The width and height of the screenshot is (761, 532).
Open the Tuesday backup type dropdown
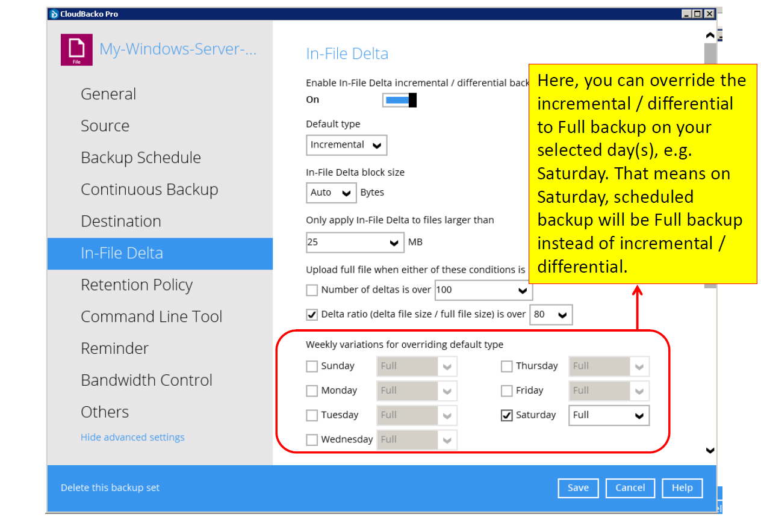[417, 415]
